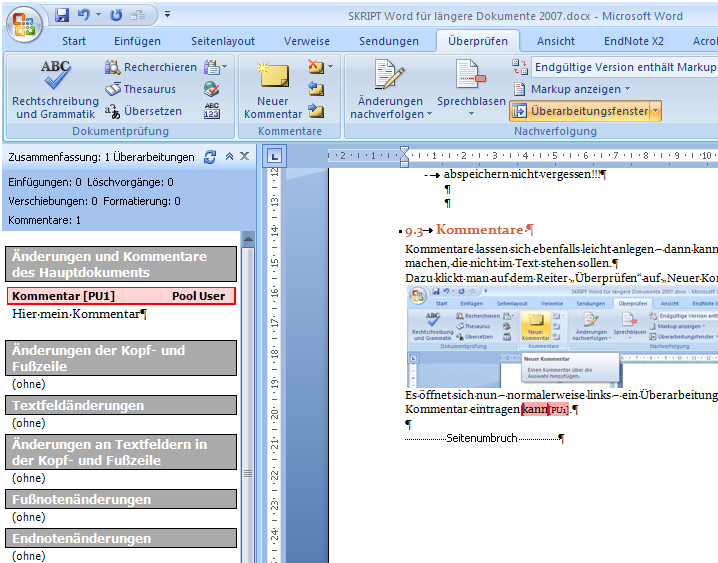Viewport: 718px width, 563px height.
Task: Collapse the detailed summary chevrons
Action: tap(229, 157)
